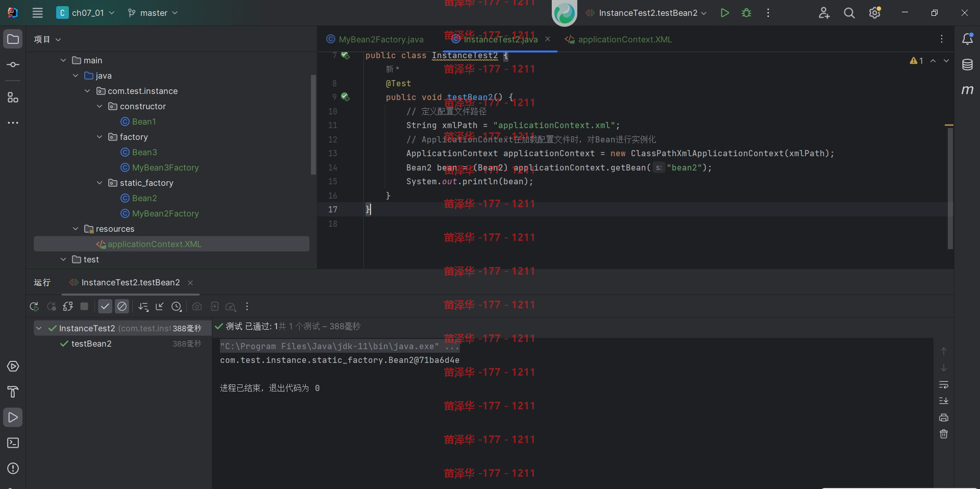Collapse the com.test.instance package

coord(87,91)
